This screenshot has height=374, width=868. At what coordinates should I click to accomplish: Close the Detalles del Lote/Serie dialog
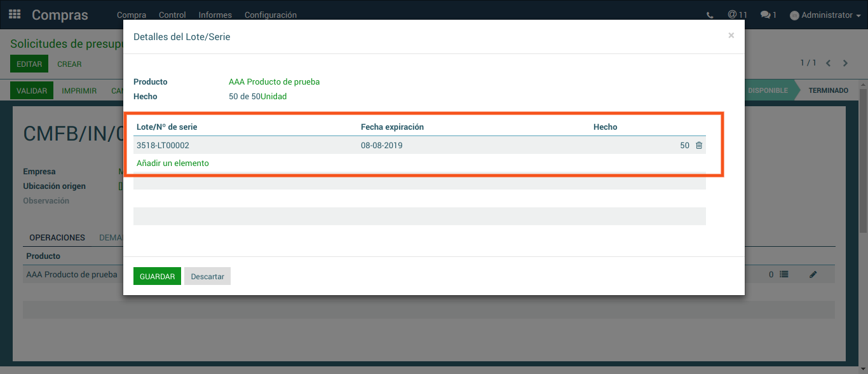point(731,36)
